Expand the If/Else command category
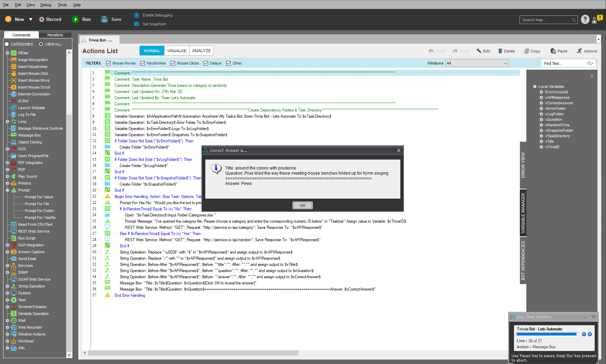This screenshot has width=606, height=364. point(7,53)
